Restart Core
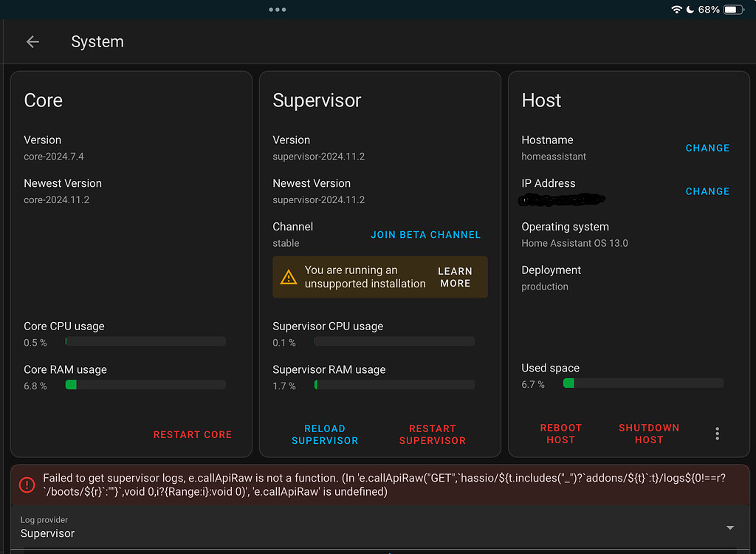This screenshot has width=756, height=554. click(193, 434)
